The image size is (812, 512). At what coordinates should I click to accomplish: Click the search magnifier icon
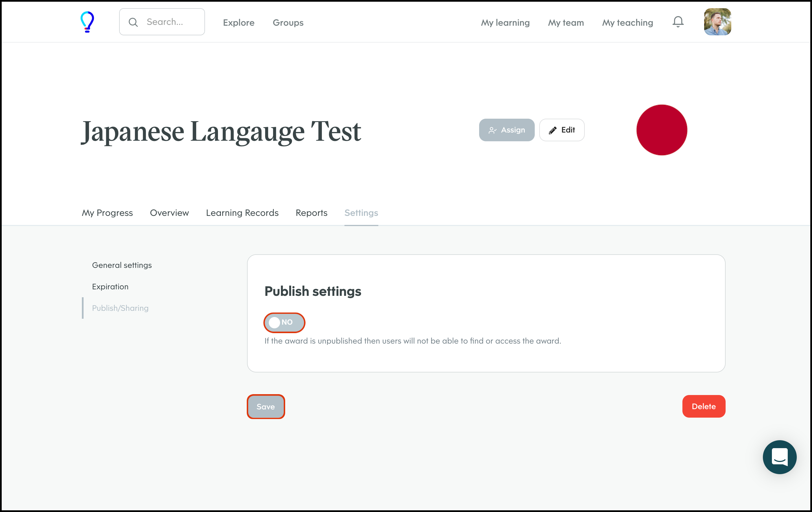tap(133, 22)
